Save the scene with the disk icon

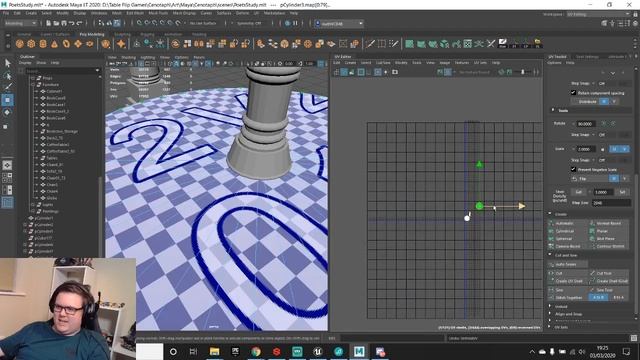(64, 23)
